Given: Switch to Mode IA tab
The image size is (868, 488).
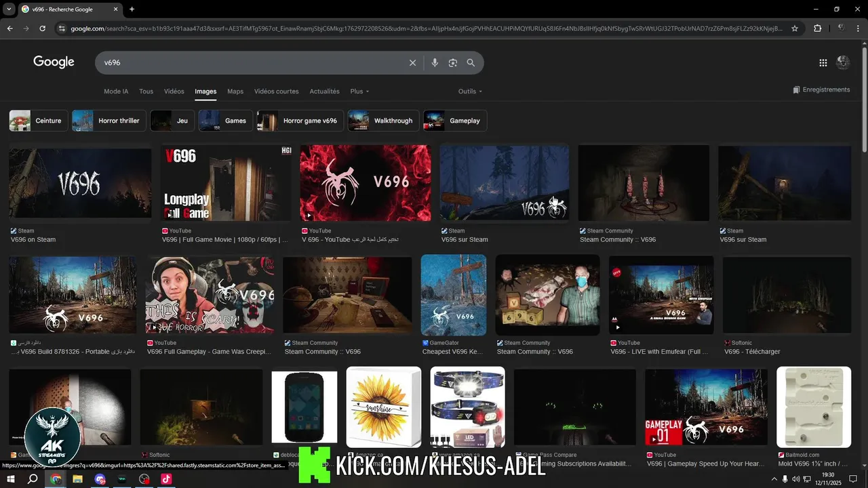Looking at the screenshot, I should click(116, 91).
